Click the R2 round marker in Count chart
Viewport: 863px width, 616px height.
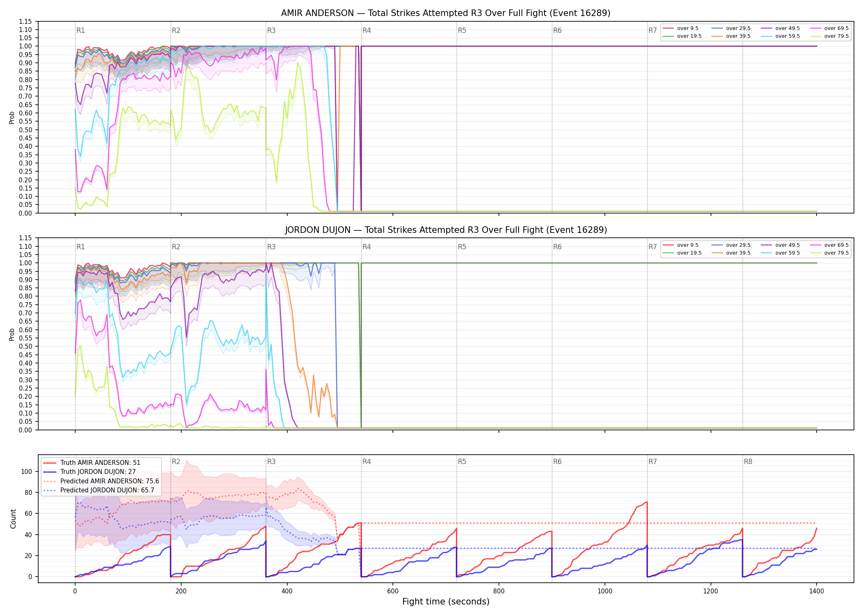(176, 462)
